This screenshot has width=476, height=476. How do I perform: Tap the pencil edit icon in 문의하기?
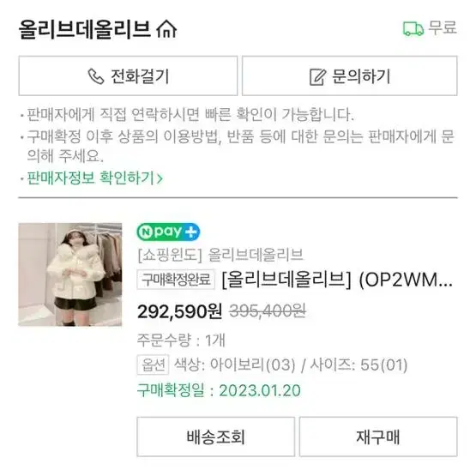click(317, 77)
